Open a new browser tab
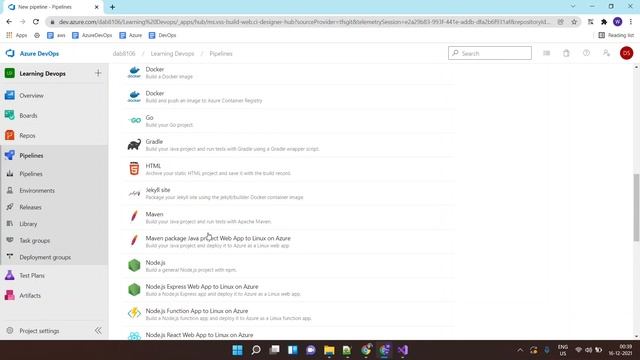The image size is (640, 360). pos(112,7)
